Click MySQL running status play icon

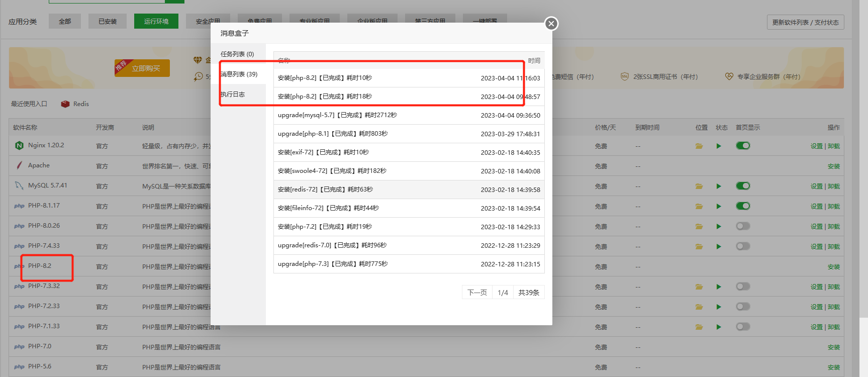pos(719,186)
